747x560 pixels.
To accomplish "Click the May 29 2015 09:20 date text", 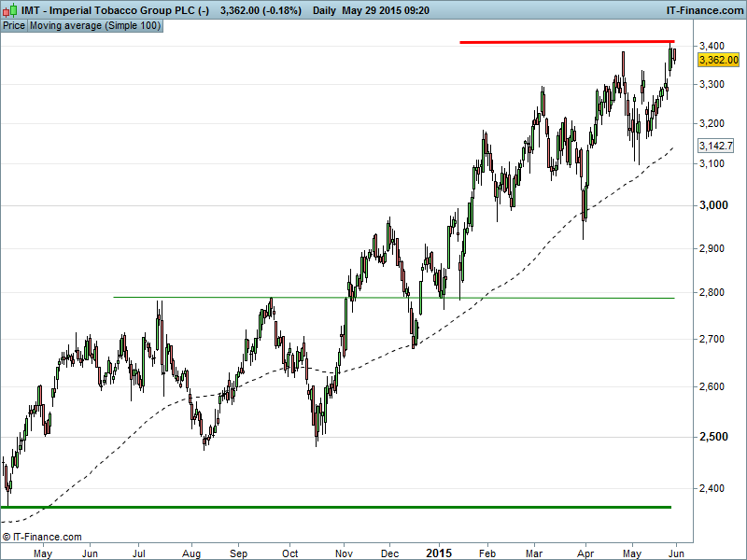I will 386,10.
